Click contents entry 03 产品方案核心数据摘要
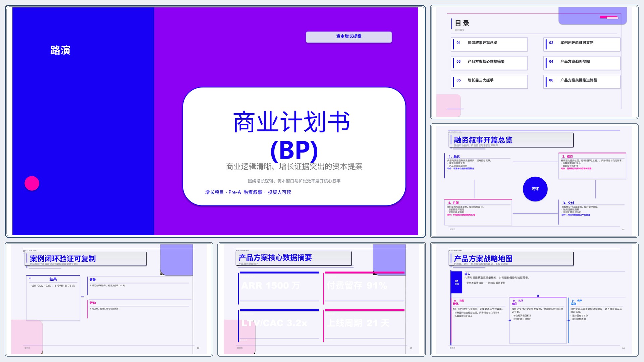The height and width of the screenshot is (362, 644). click(490, 63)
